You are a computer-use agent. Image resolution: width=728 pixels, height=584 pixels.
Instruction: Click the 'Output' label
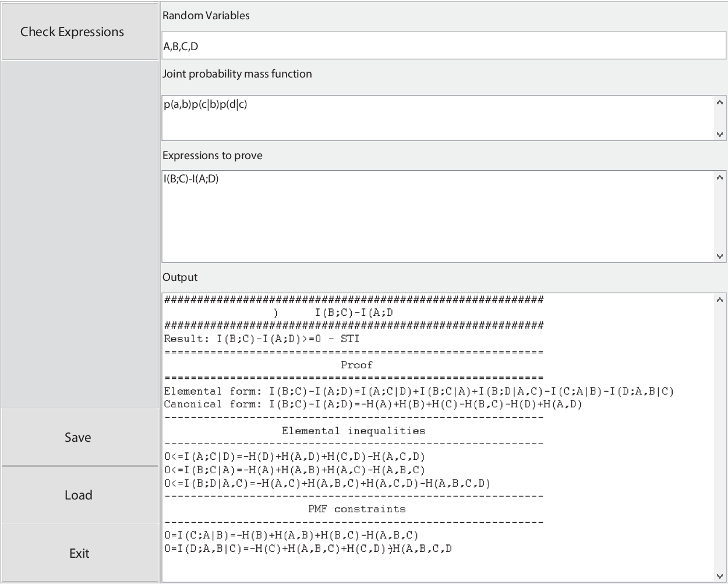180,277
